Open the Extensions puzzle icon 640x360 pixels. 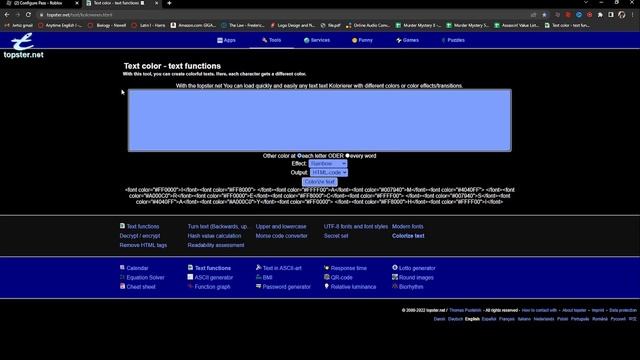tap(600, 15)
